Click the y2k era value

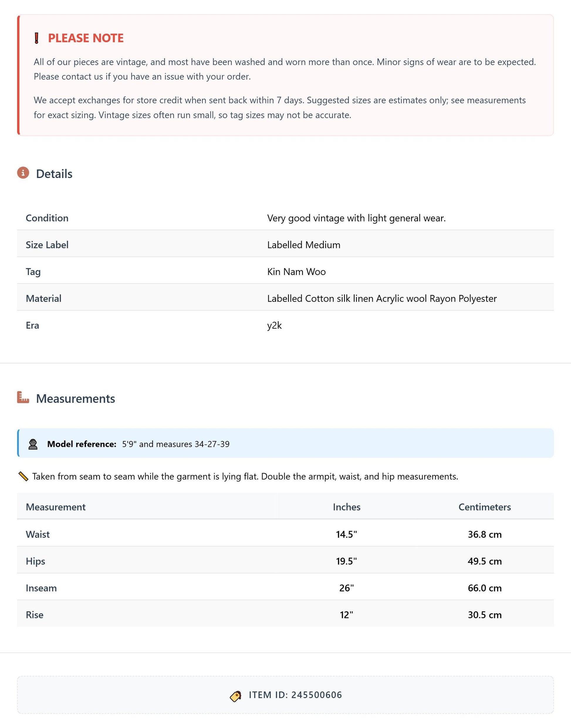pos(274,325)
